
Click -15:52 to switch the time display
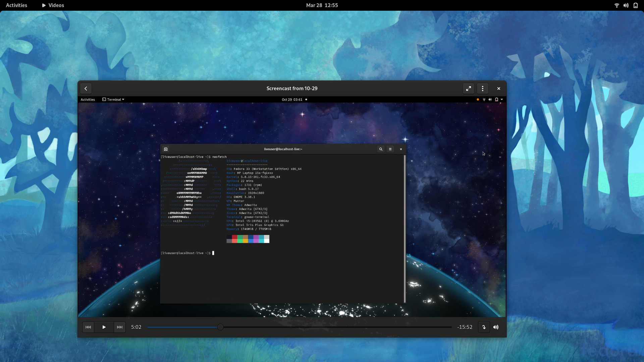pos(464,327)
